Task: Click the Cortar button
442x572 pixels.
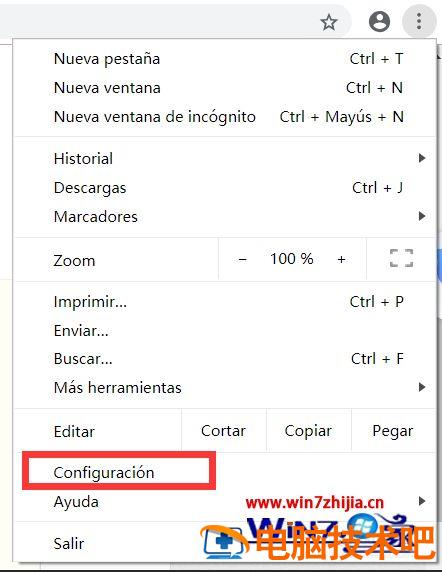Action: click(x=224, y=431)
